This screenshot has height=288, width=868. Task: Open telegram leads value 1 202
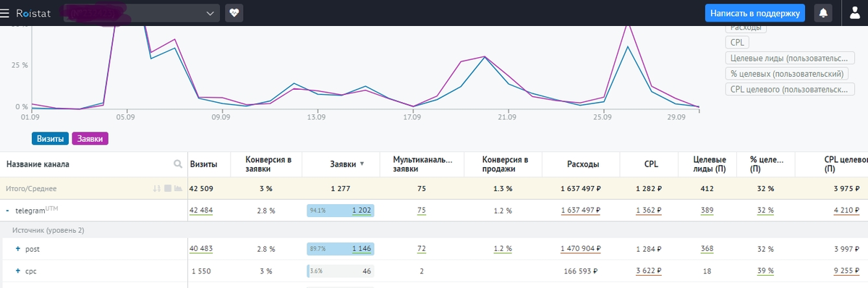362,210
